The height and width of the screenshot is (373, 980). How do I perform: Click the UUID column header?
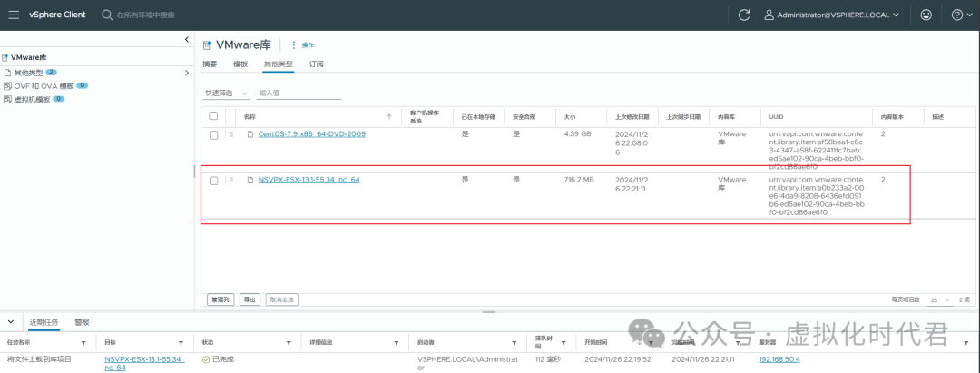pyautogui.click(x=776, y=117)
